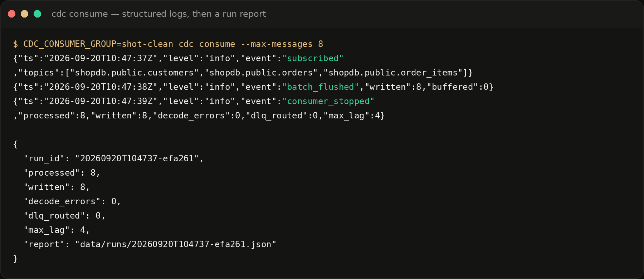Click the run_id value '20260920T104737-efa261'

tap(137, 158)
